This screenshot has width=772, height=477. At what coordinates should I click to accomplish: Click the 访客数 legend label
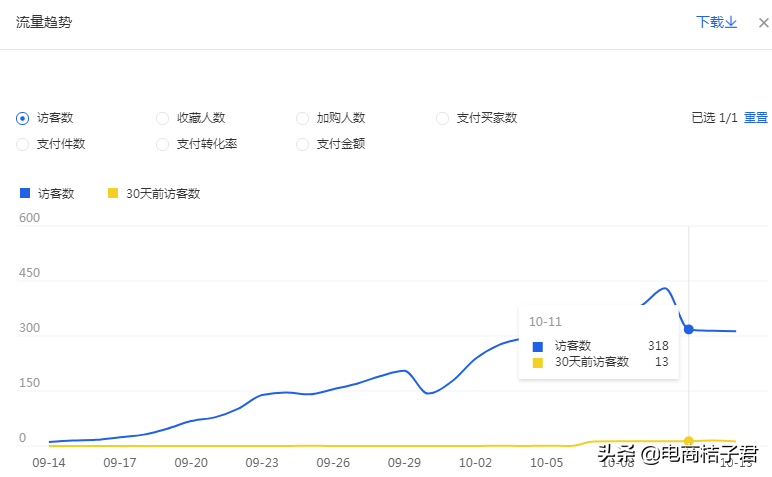pos(56,193)
